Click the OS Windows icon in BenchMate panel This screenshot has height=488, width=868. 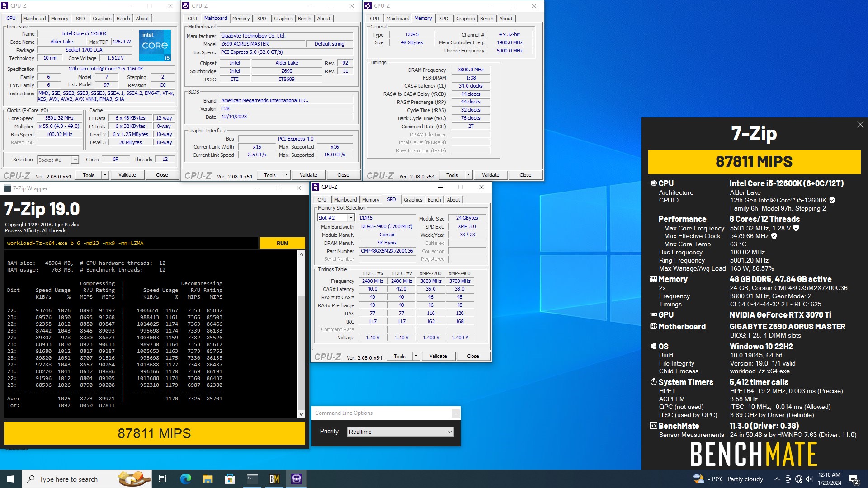[653, 347]
